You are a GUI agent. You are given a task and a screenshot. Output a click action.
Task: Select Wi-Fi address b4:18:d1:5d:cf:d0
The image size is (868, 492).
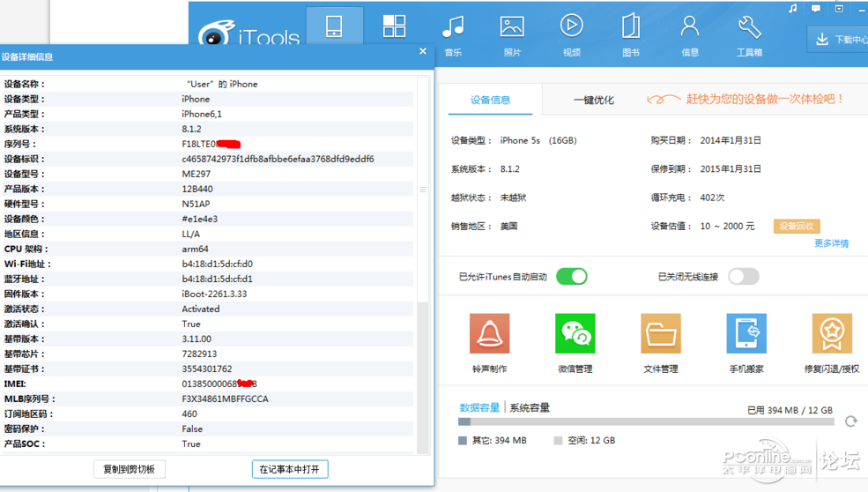click(x=217, y=264)
